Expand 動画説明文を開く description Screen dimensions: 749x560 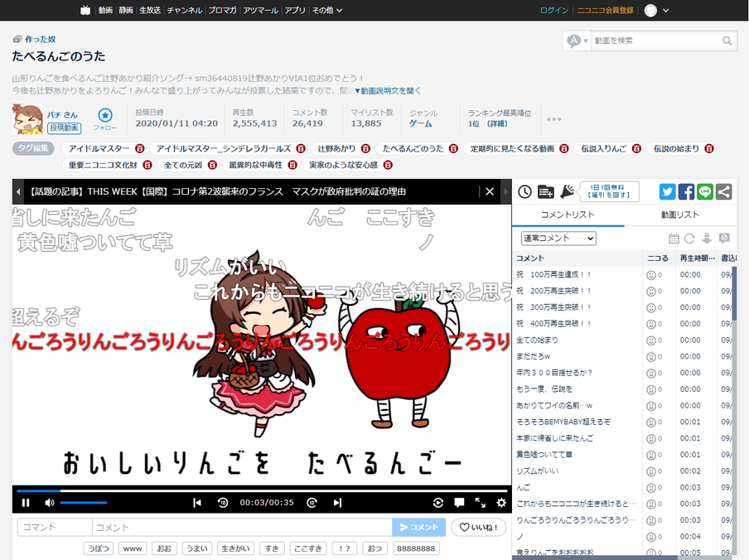[388, 90]
